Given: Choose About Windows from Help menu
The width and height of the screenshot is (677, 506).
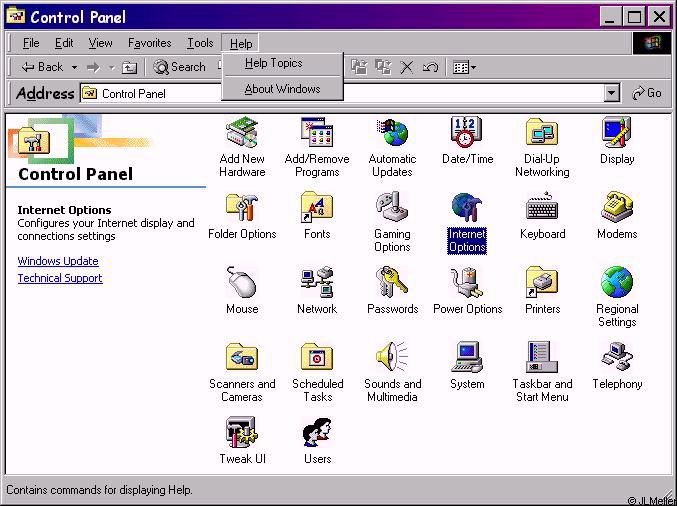Looking at the screenshot, I should [x=282, y=89].
